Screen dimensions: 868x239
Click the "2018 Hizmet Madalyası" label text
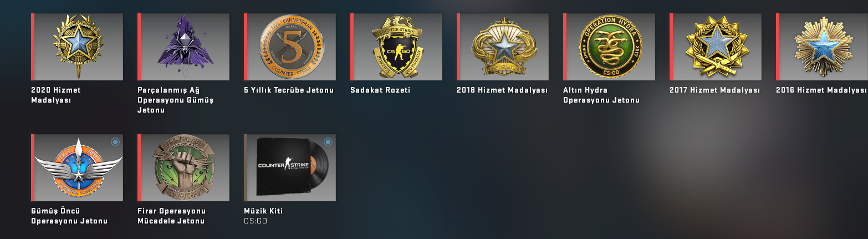(502, 90)
